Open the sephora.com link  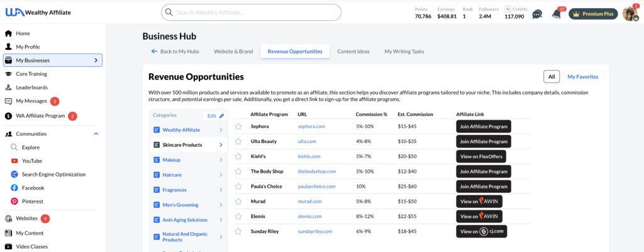pos(311,127)
